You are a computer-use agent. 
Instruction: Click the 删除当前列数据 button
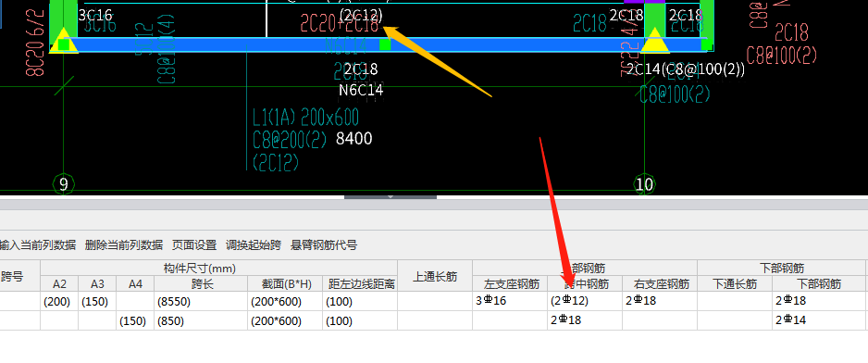tap(124, 245)
